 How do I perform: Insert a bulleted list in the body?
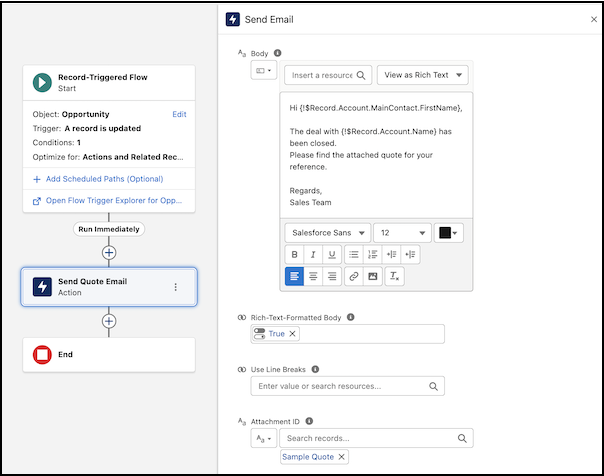(x=356, y=254)
